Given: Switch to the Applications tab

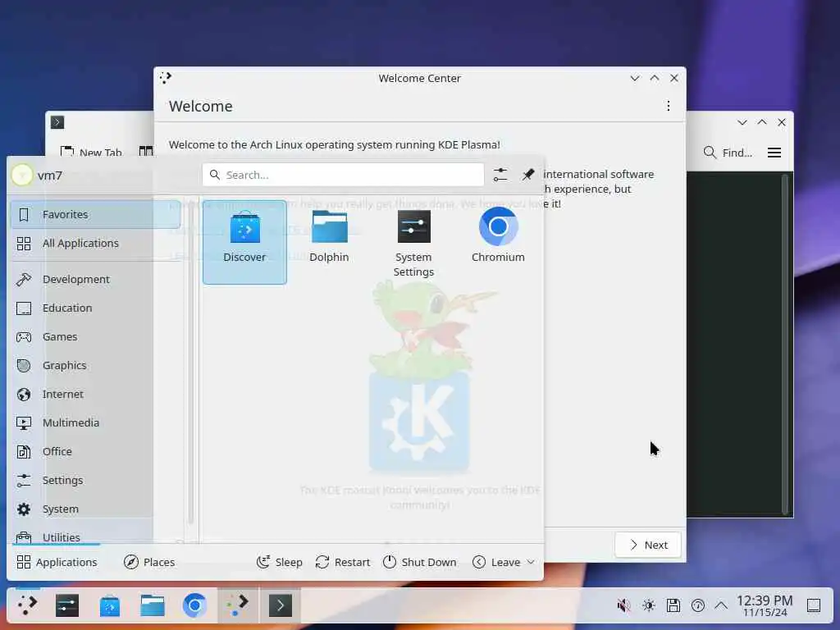Looking at the screenshot, I should [x=57, y=562].
